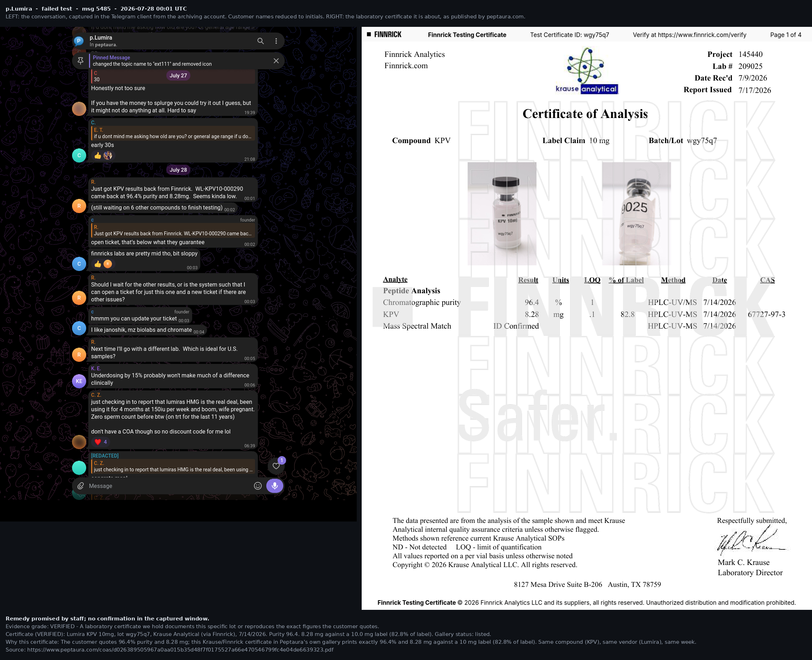Click the July 28 date separator
Screen dimensions: 812x660
click(178, 170)
